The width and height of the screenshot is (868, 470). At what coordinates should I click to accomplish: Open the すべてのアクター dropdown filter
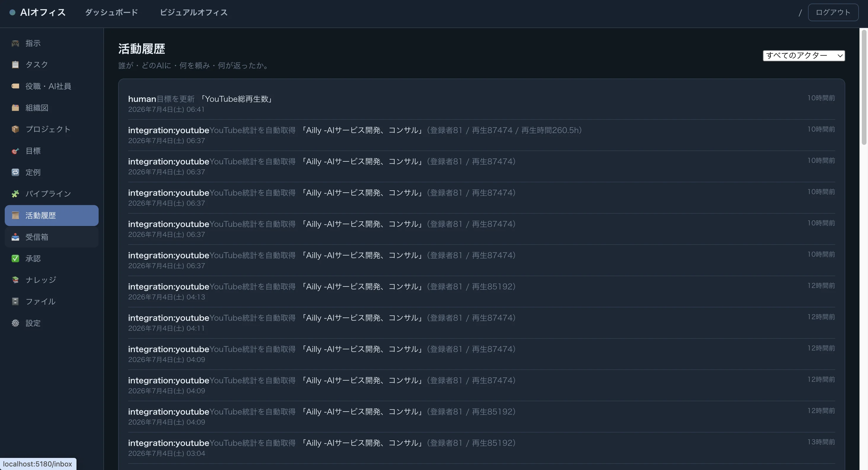(x=804, y=55)
